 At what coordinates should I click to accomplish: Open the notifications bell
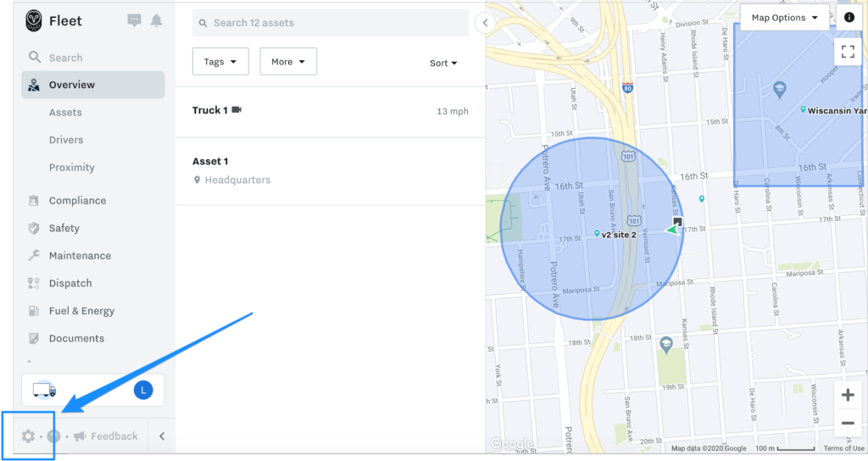[x=157, y=21]
